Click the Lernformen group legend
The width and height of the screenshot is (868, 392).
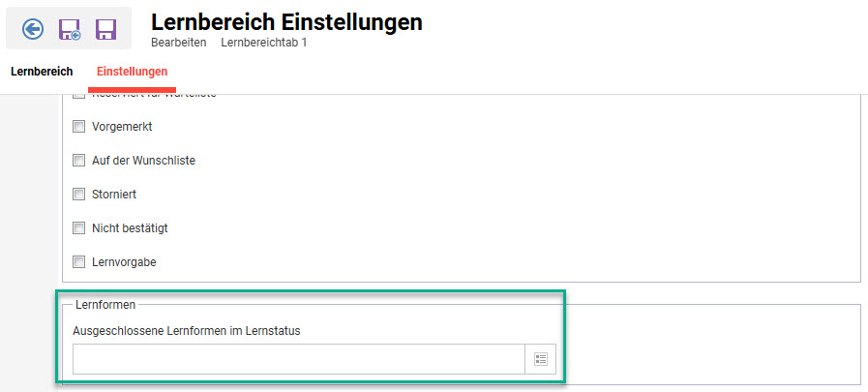click(105, 305)
